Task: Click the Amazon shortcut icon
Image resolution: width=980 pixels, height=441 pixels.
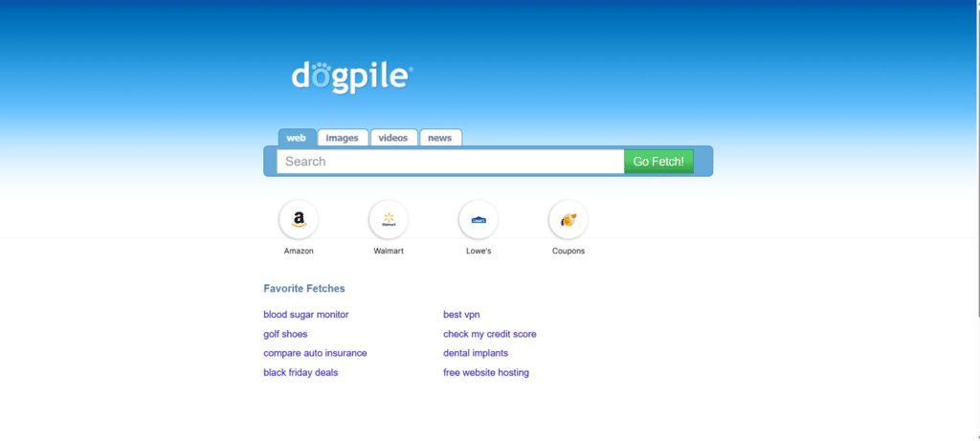Action: coord(299,220)
